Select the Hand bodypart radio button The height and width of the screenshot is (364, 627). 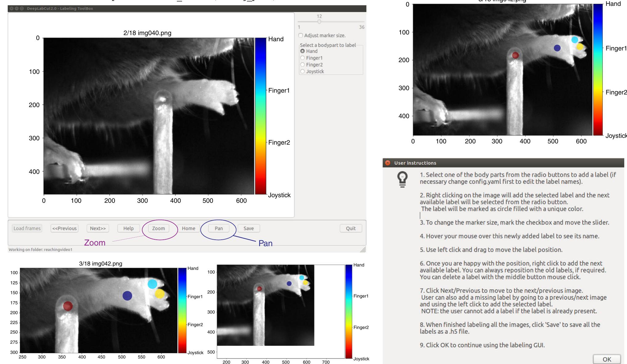pyautogui.click(x=303, y=51)
